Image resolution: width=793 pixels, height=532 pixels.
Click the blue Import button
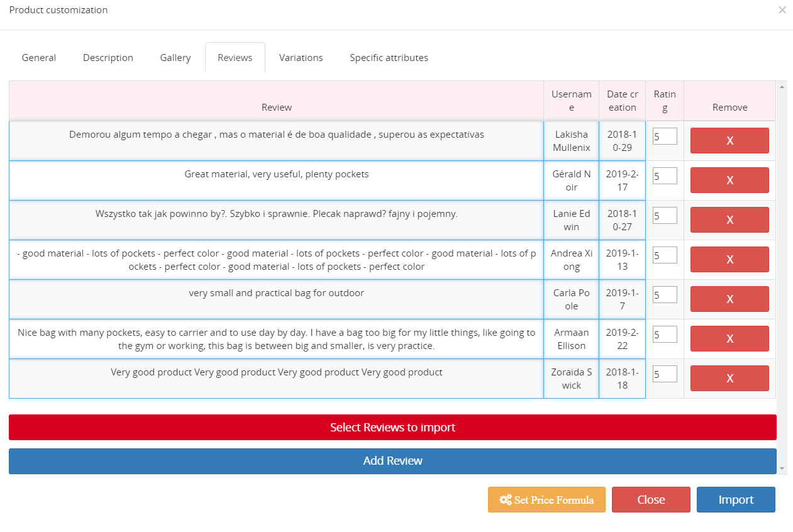(736, 500)
